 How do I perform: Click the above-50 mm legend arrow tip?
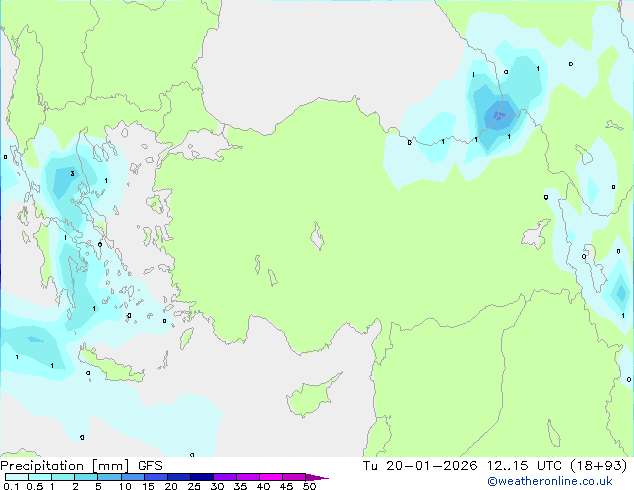coord(317,477)
